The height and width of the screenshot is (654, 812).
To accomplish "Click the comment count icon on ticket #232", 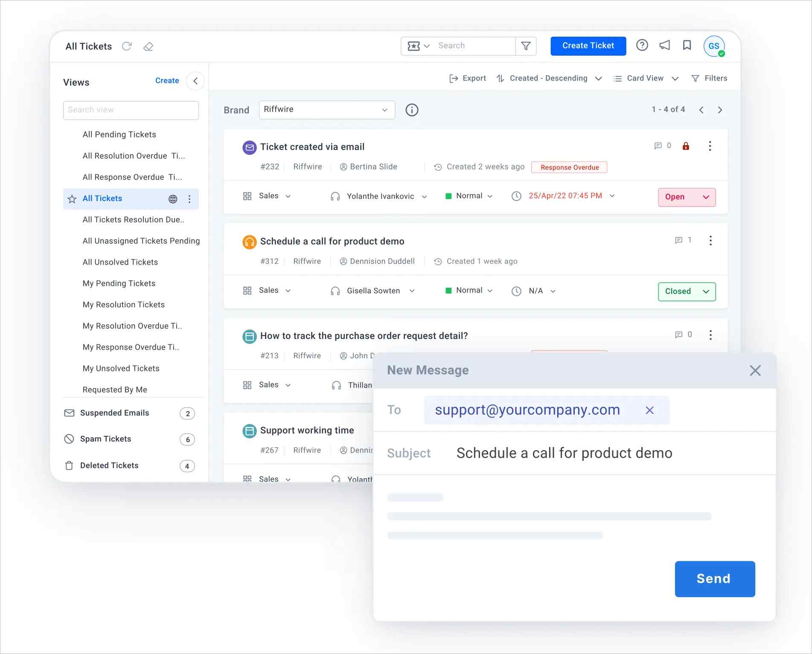I will [x=658, y=146].
